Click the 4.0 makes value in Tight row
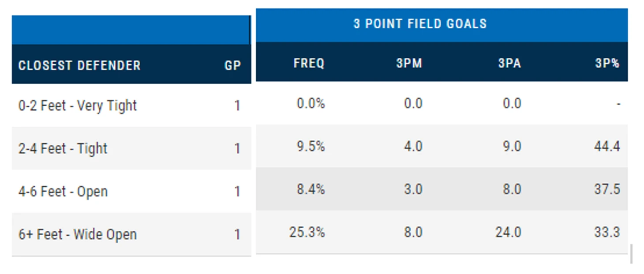 413,146
